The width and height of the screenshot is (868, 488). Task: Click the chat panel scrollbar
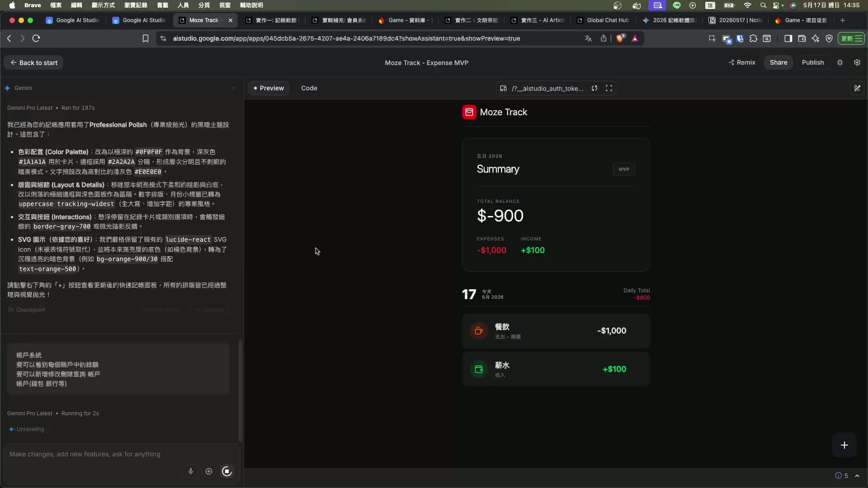[240, 391]
